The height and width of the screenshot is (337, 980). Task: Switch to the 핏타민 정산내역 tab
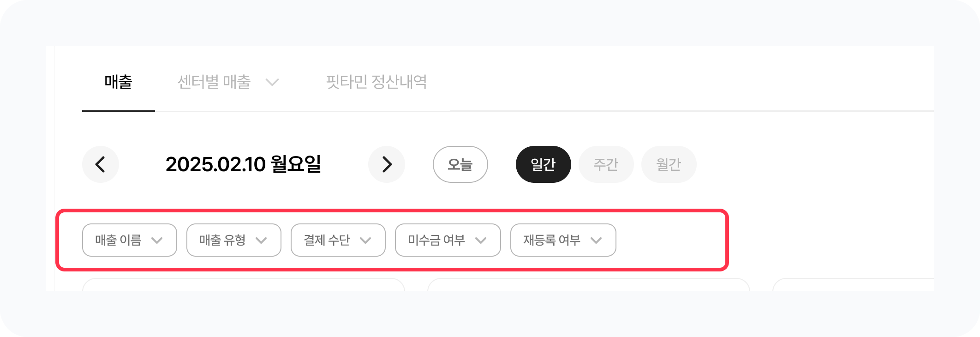coord(376,82)
